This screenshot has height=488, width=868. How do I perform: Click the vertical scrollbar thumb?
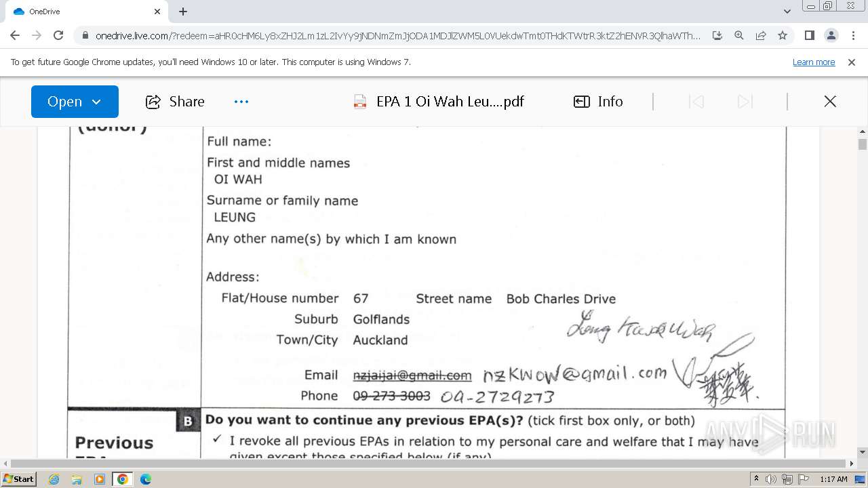pos(863,144)
